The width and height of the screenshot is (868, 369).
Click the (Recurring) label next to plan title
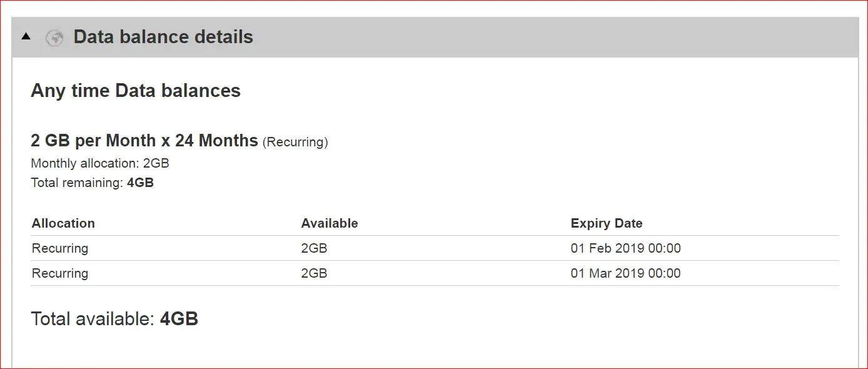coord(295,142)
